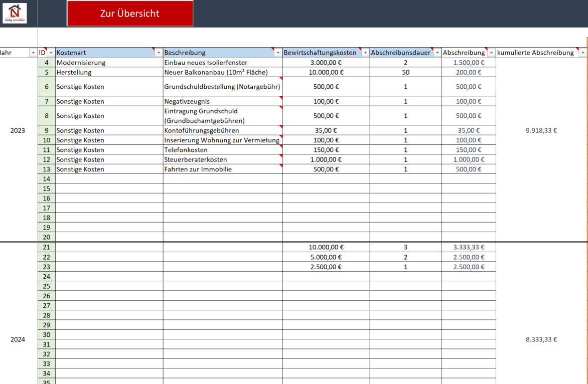
Task: Expand the Bewirtschaftungskosten filter dropdown
Action: pos(365,53)
